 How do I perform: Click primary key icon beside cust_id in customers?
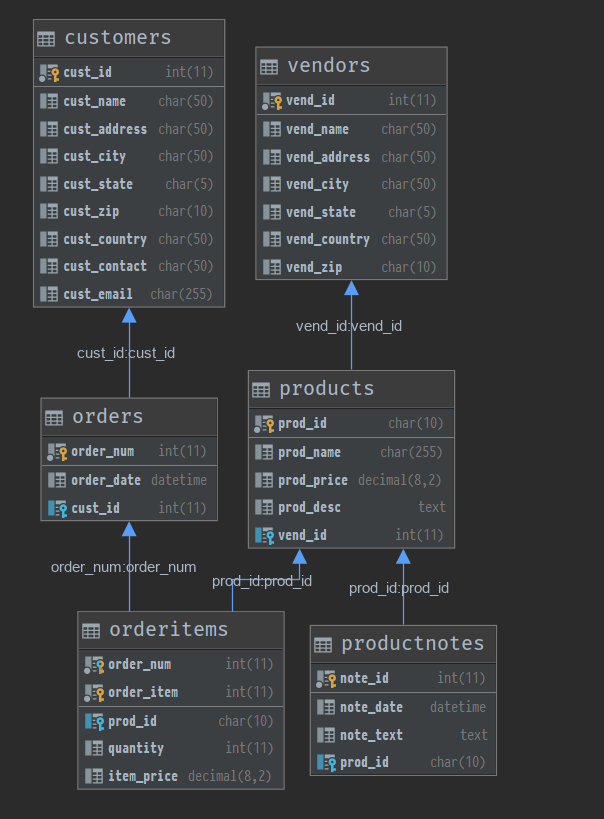[x=49, y=73]
